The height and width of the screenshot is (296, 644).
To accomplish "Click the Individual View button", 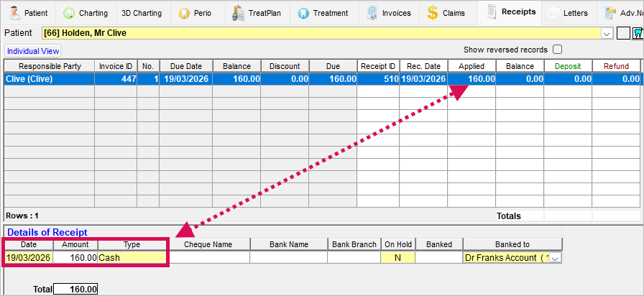I will [33, 51].
